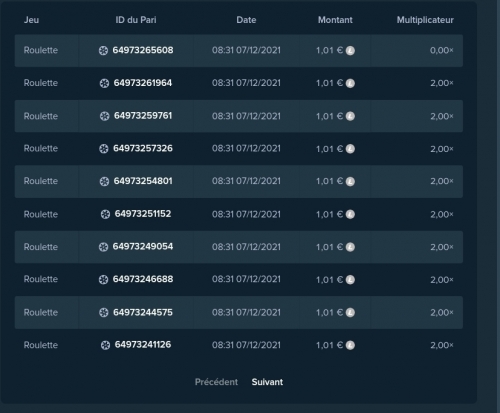The image size is (500, 413).
Task: Open bet ID 64973241126
Action: pos(143,345)
